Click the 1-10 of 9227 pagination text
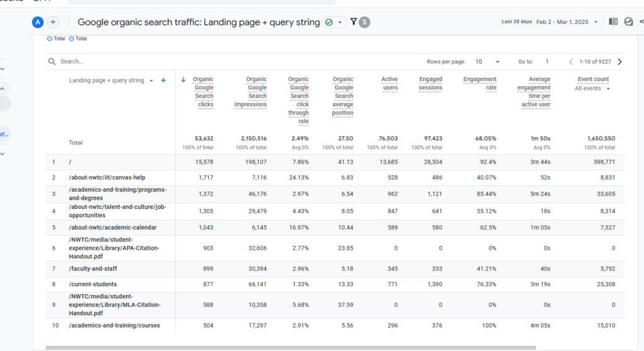Viewport: 644px width, 351px height. coord(595,62)
